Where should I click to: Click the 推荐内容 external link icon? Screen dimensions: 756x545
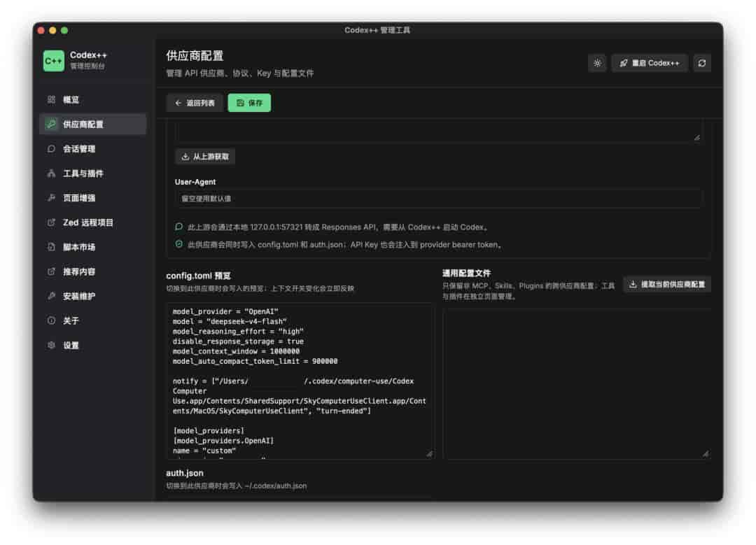[x=52, y=271]
